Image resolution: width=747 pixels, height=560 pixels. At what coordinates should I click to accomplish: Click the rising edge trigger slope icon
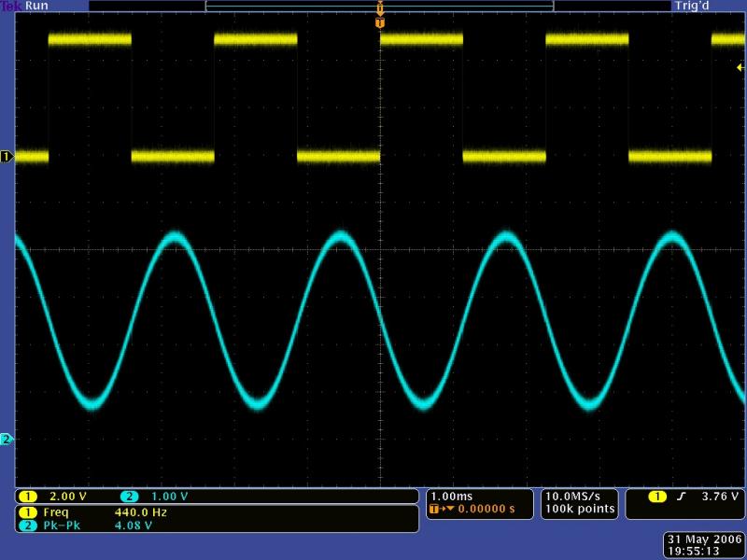[x=681, y=497]
